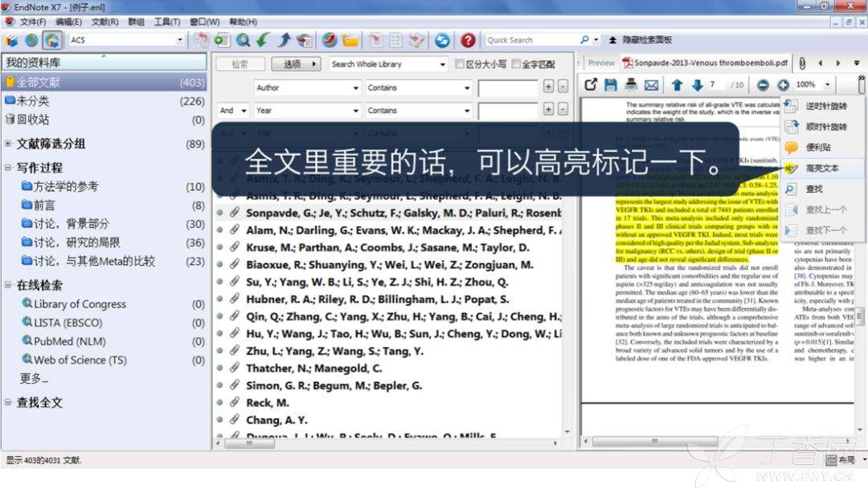Click the Find Full Text icon
This screenshot has height=497, width=868.
(305, 40)
